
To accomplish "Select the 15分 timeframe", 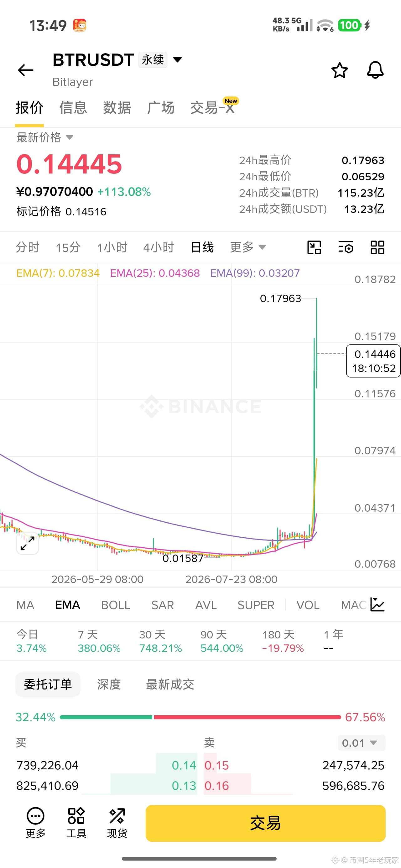I will 68,247.
